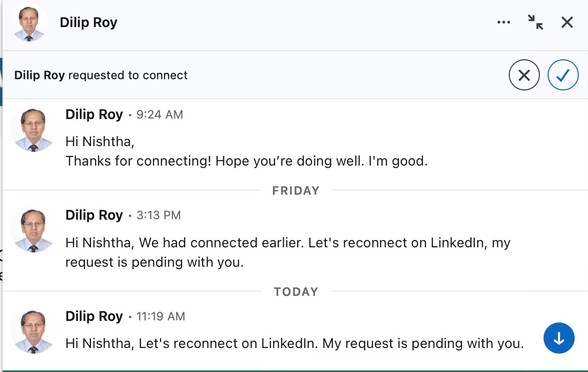Click today's "Let's reconnect on LinkedIn" message
588x372 pixels.
click(x=294, y=343)
